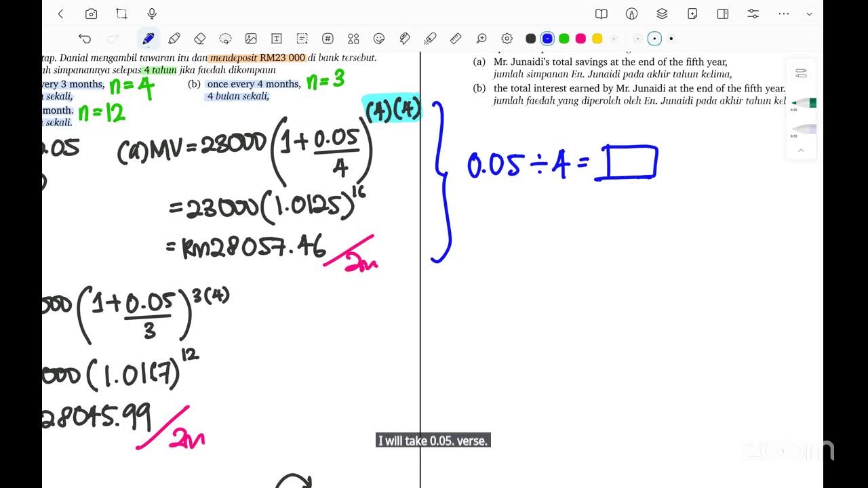This screenshot has height=488, width=868.
Task: Open toolbar settings gear
Action: tap(507, 39)
